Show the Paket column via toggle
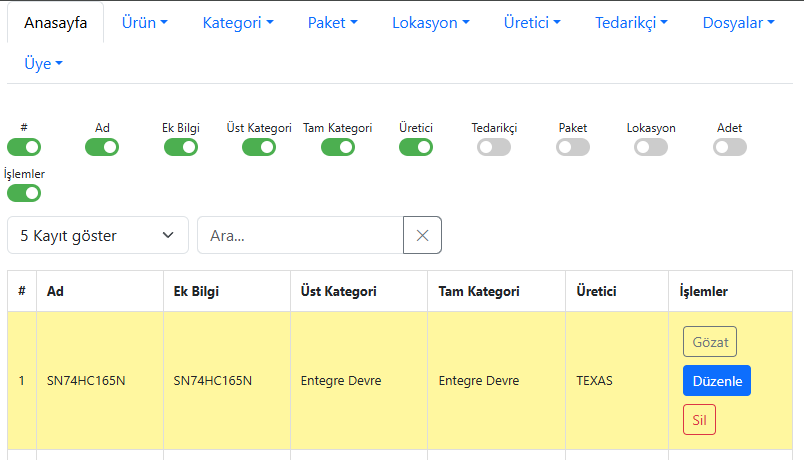Image resolution: width=804 pixels, height=460 pixels. [x=573, y=147]
